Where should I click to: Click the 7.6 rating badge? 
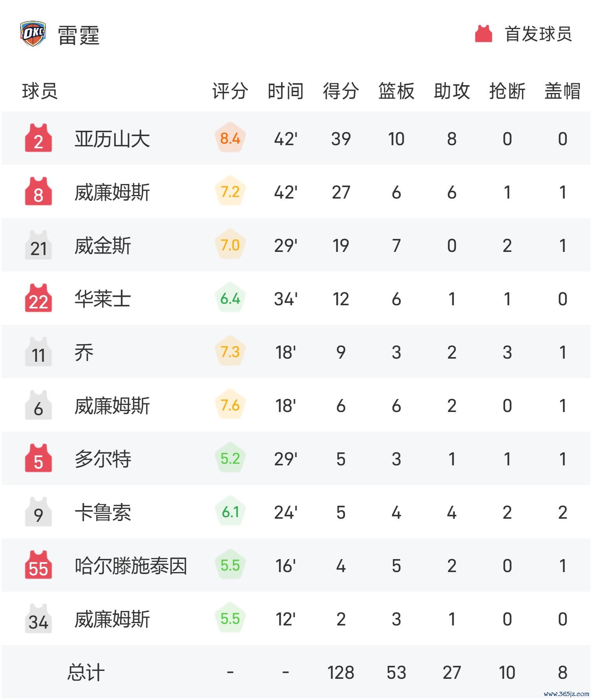pos(230,405)
